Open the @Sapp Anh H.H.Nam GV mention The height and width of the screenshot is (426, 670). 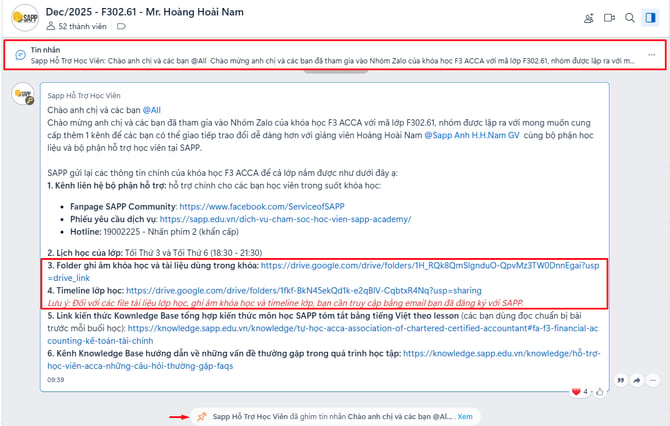[472, 135]
